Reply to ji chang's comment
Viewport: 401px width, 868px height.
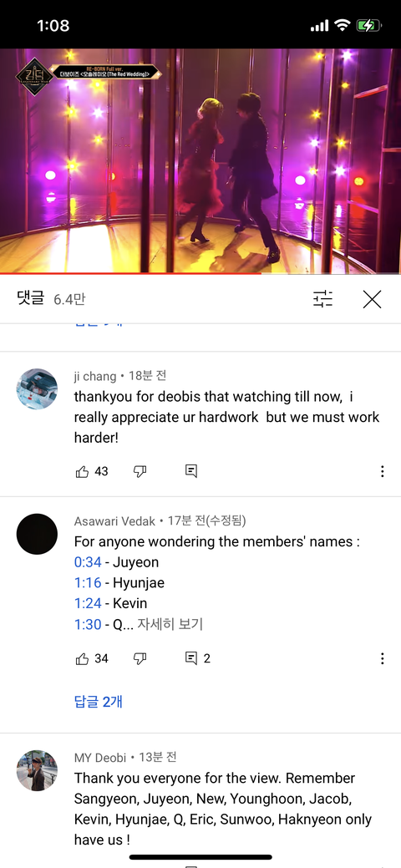coord(191,472)
